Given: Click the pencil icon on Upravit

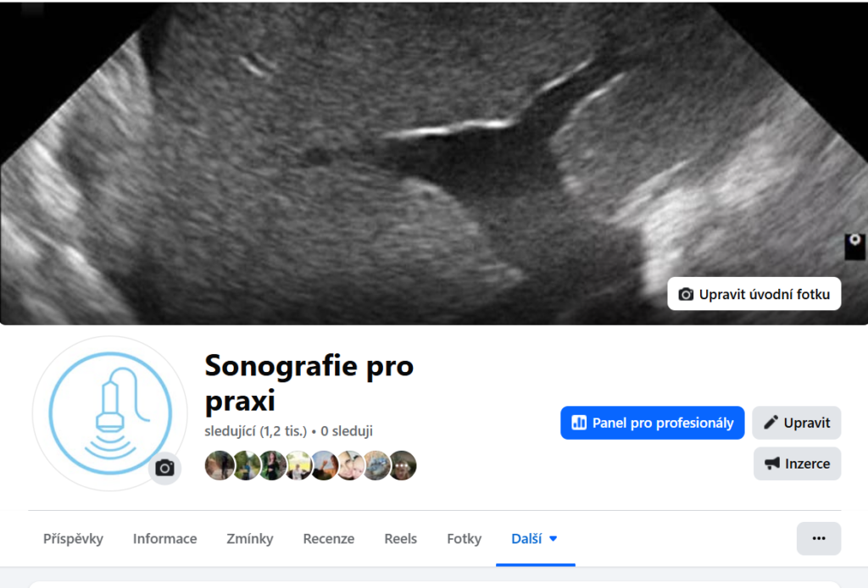Looking at the screenshot, I should click(x=771, y=423).
